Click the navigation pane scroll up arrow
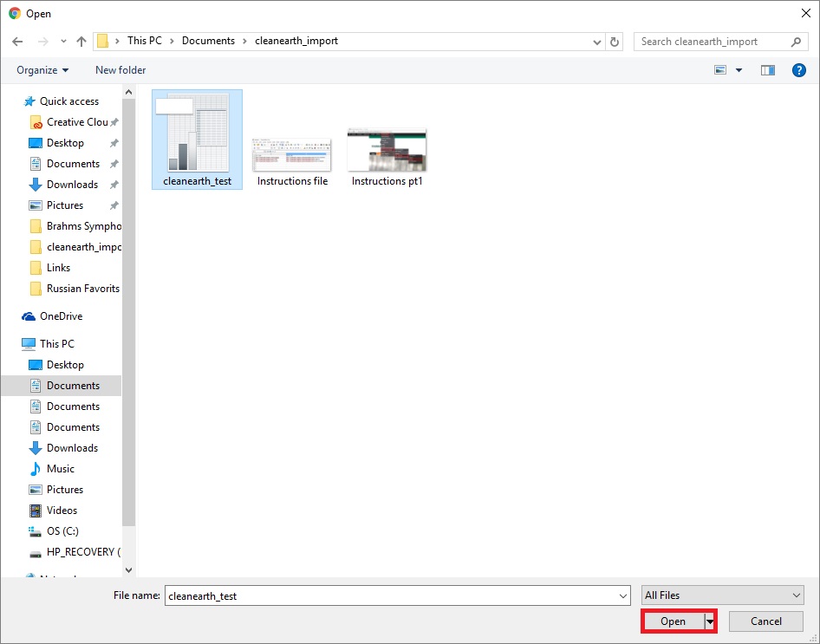Viewport: 820px width, 644px height. (128, 93)
